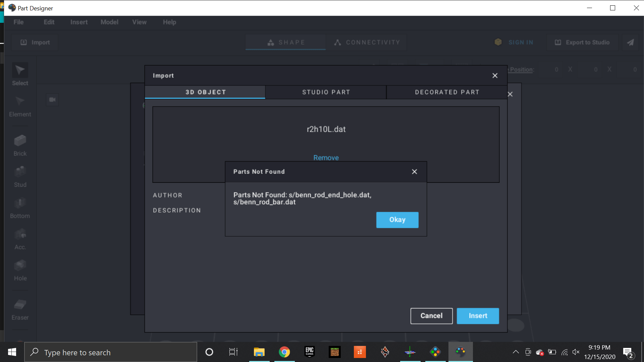Open Chrome from the taskbar

coord(284,352)
